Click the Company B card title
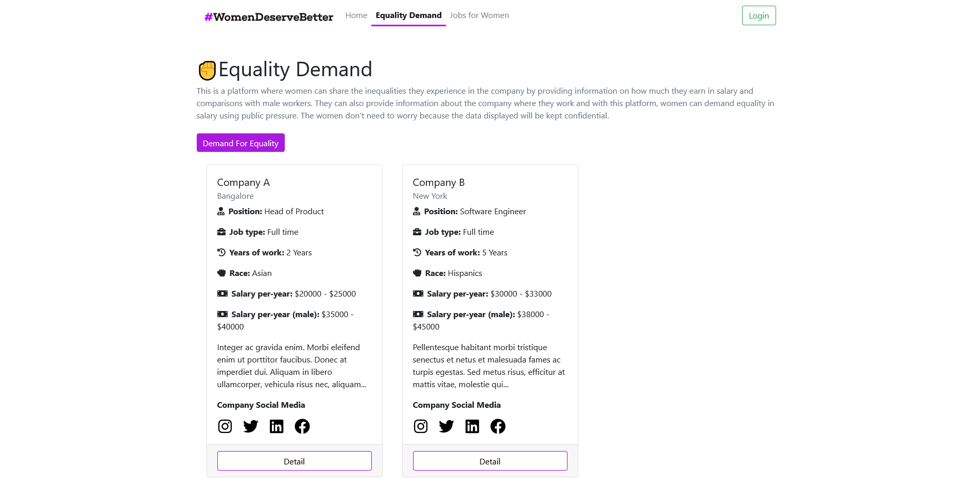The width and height of the screenshot is (980, 502). coord(438,182)
